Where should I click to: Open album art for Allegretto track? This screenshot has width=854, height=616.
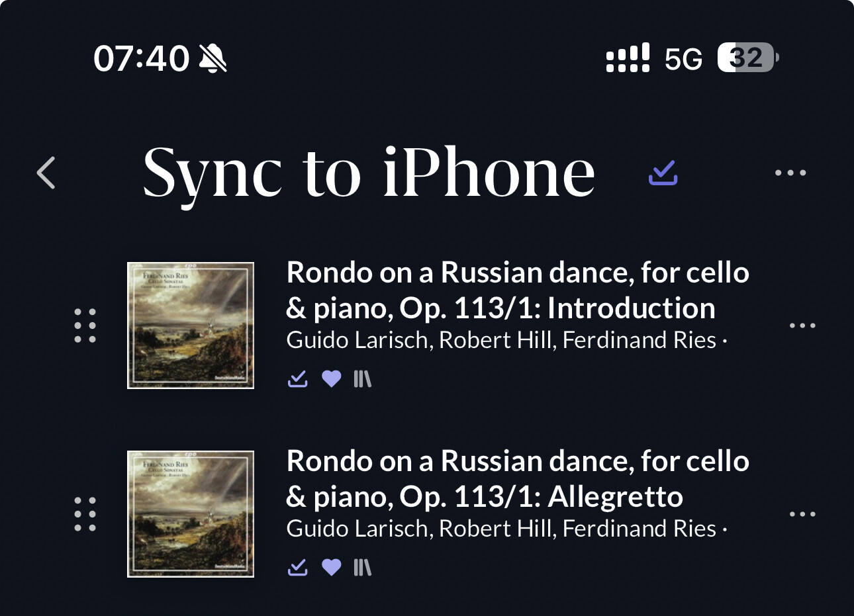click(191, 513)
